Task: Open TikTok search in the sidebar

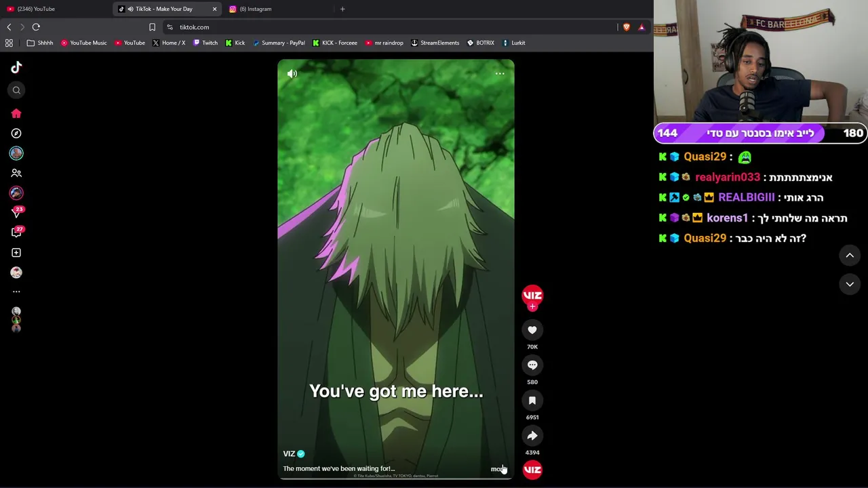Action: (16, 90)
